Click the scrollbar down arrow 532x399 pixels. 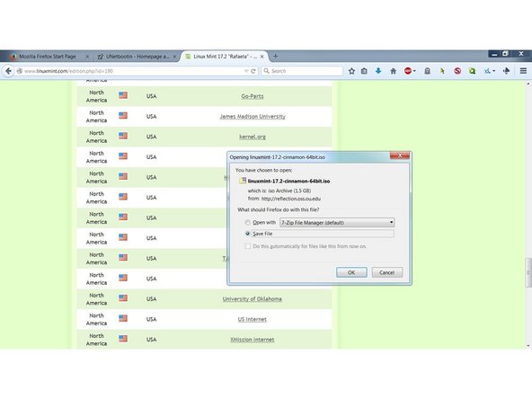pyautogui.click(x=528, y=346)
